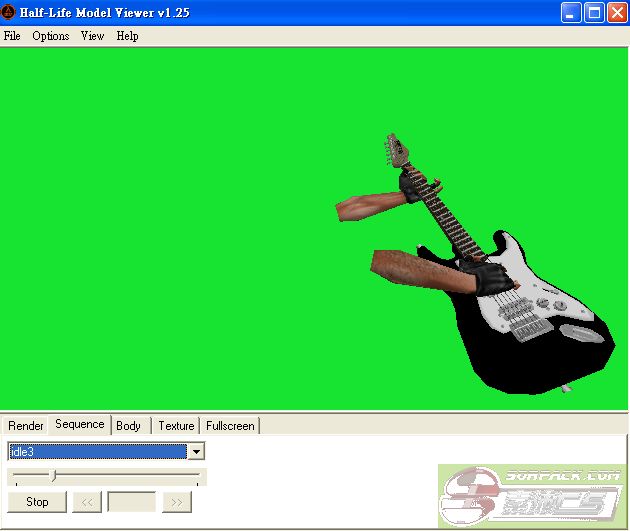Open the Help menu

click(127, 36)
